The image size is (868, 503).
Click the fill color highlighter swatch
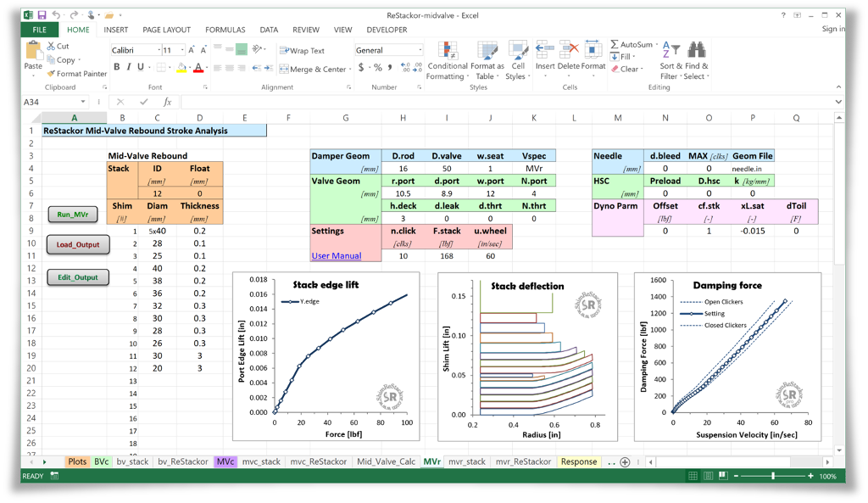181,68
